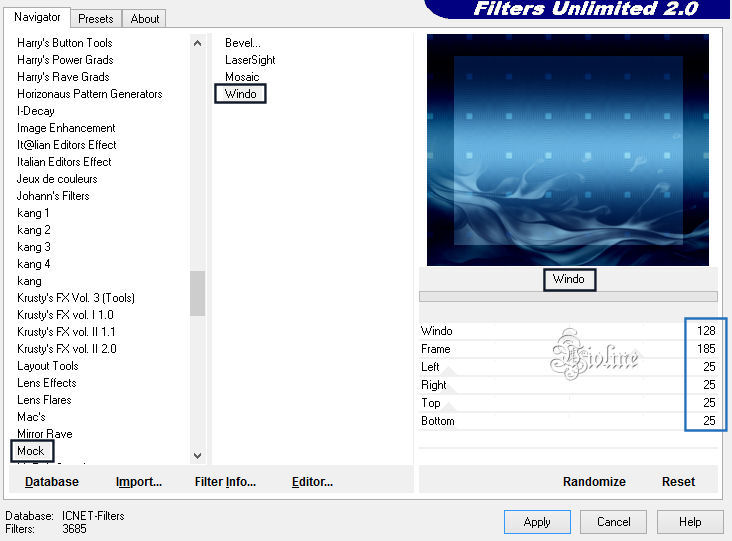Select the Image Enhancement category
The width and height of the screenshot is (732, 541).
(x=66, y=128)
